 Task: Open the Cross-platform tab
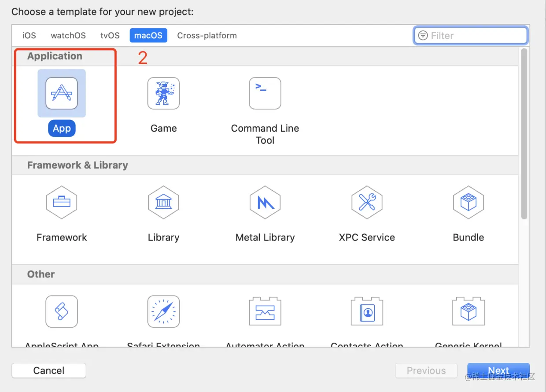coord(207,36)
